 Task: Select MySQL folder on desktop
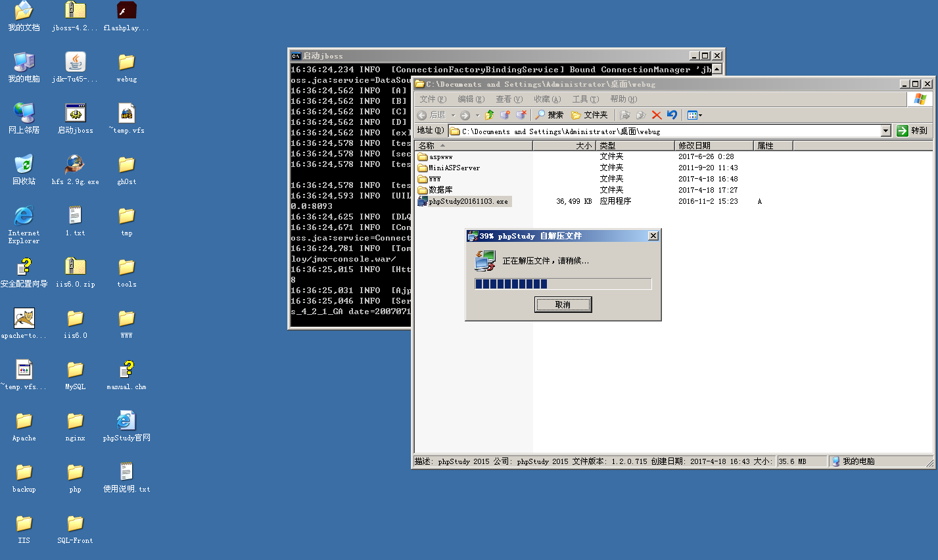(x=75, y=375)
